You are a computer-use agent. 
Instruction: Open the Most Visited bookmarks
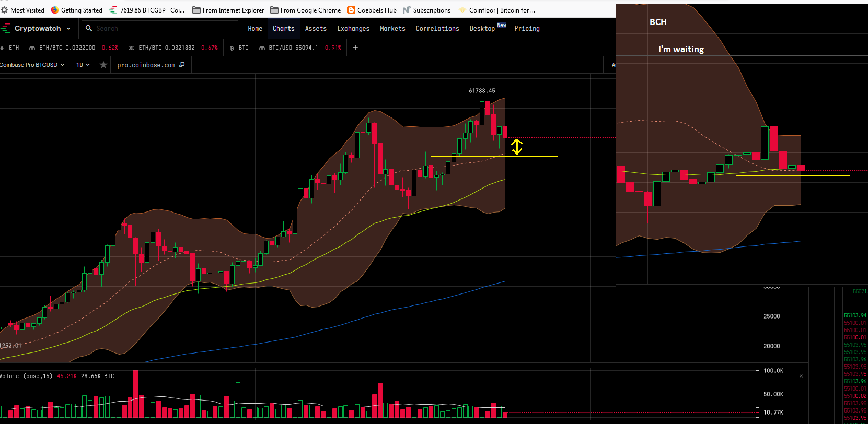(22, 10)
